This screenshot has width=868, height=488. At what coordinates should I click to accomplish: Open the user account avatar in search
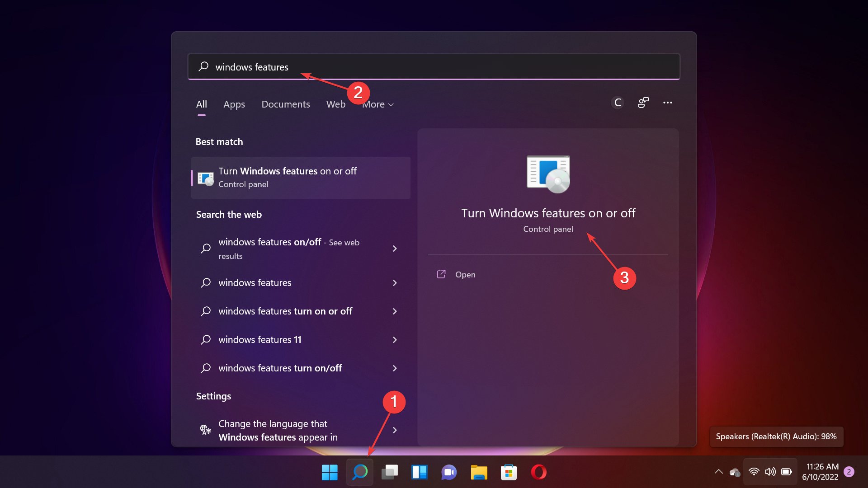617,103
